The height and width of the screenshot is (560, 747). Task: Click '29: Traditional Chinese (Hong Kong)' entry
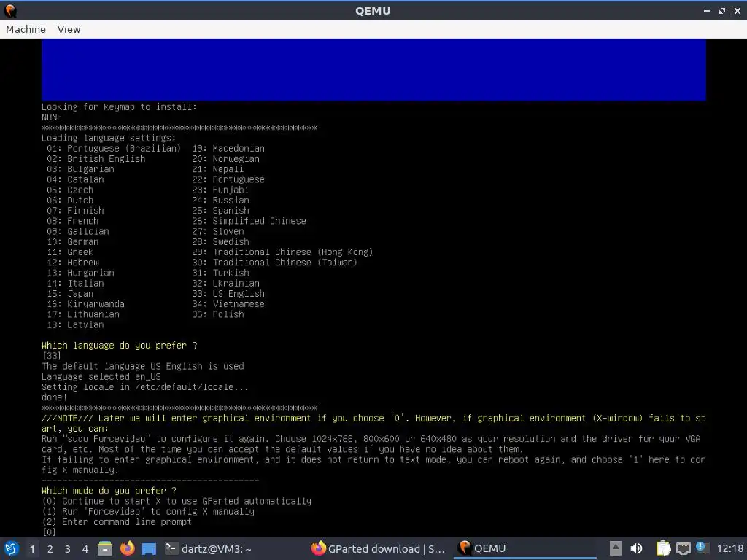[282, 252]
